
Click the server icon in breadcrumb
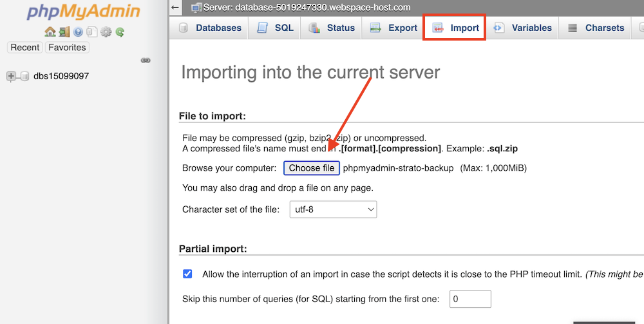(x=196, y=7)
